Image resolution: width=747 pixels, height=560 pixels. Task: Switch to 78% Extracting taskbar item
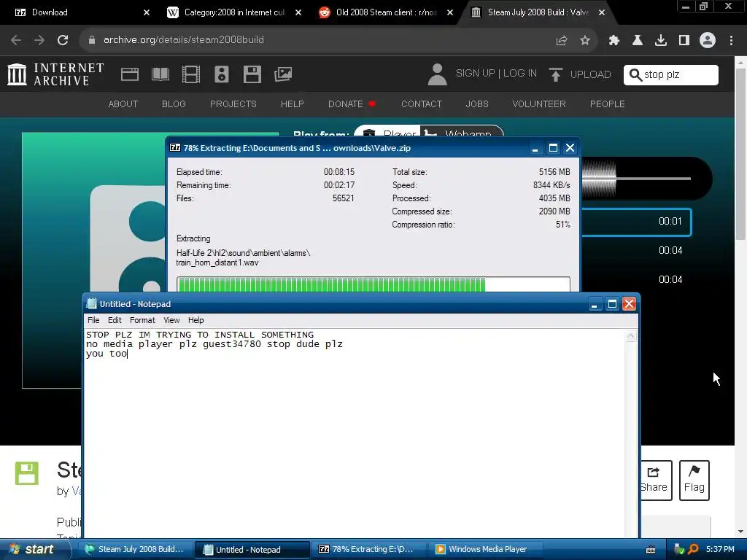(368, 550)
